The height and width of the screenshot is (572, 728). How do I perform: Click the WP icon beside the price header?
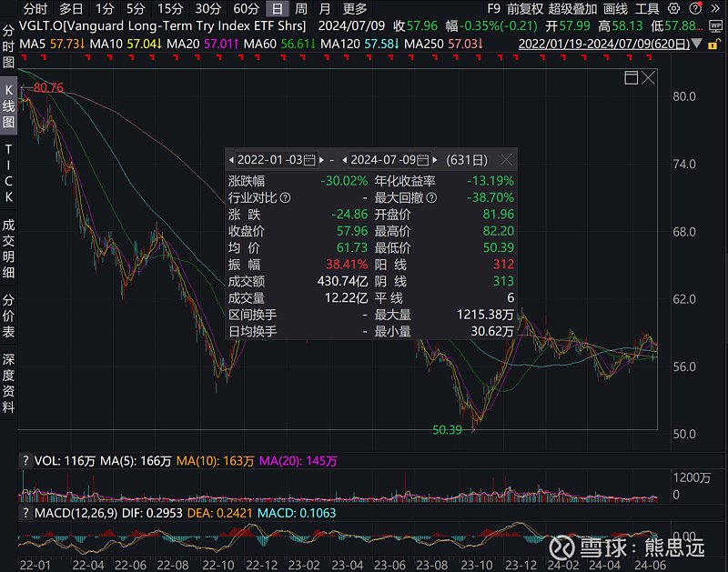point(715,26)
